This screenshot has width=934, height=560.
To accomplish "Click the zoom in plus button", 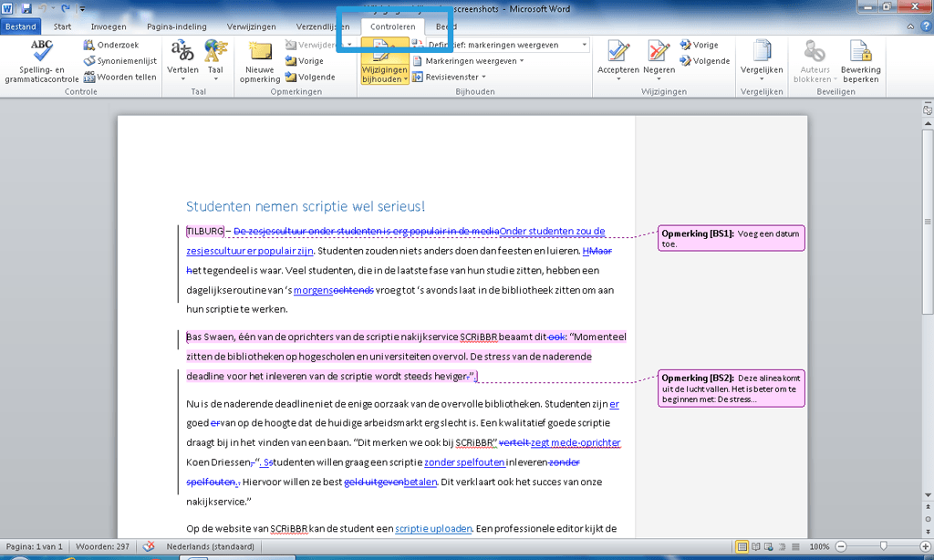I will click(926, 546).
